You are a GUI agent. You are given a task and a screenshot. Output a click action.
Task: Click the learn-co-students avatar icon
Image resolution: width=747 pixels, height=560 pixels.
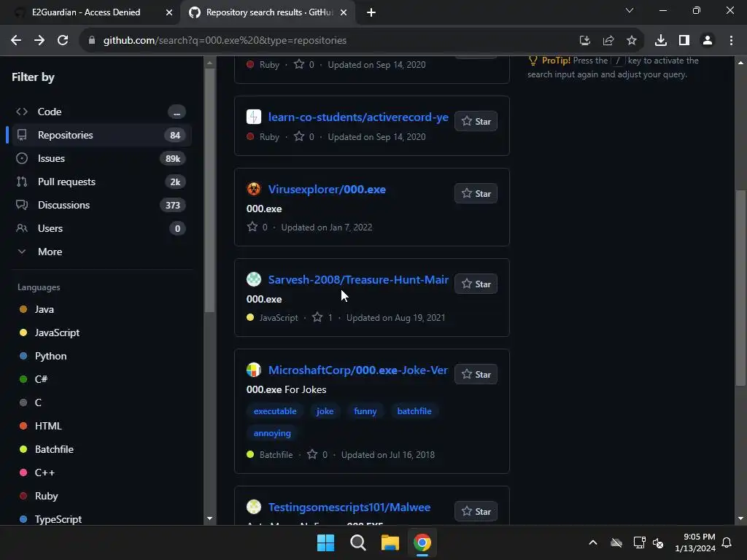(x=254, y=117)
